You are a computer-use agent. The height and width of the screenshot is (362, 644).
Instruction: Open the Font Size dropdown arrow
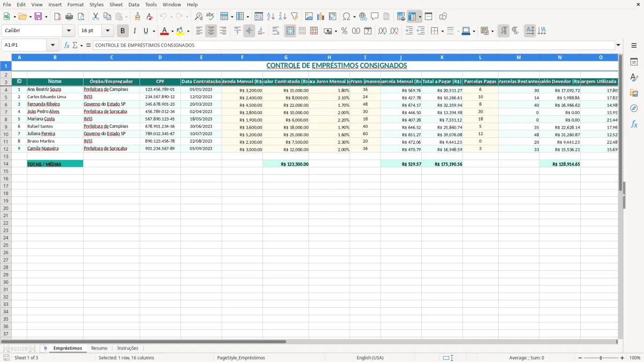coord(108,31)
